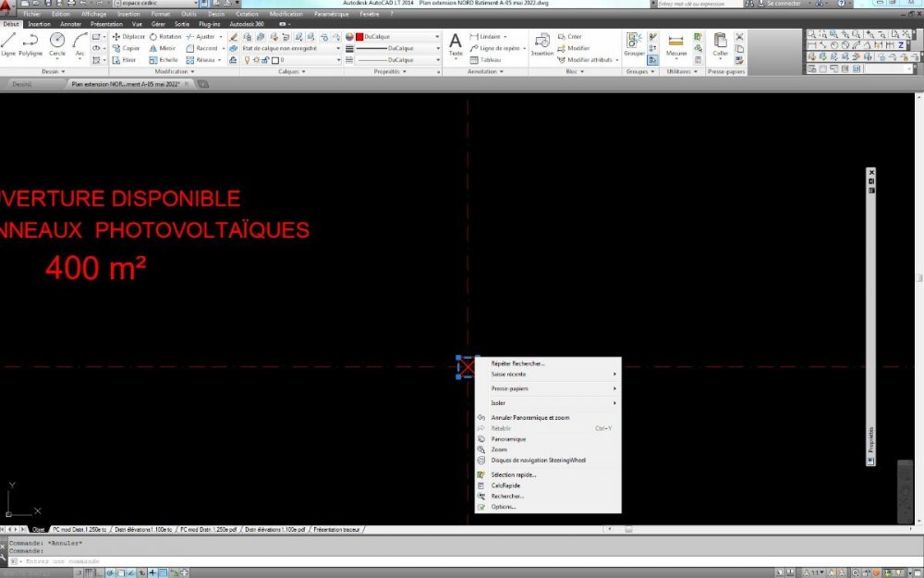The height and width of the screenshot is (578, 924).
Task: Click the Grouper tool
Action: (634, 44)
